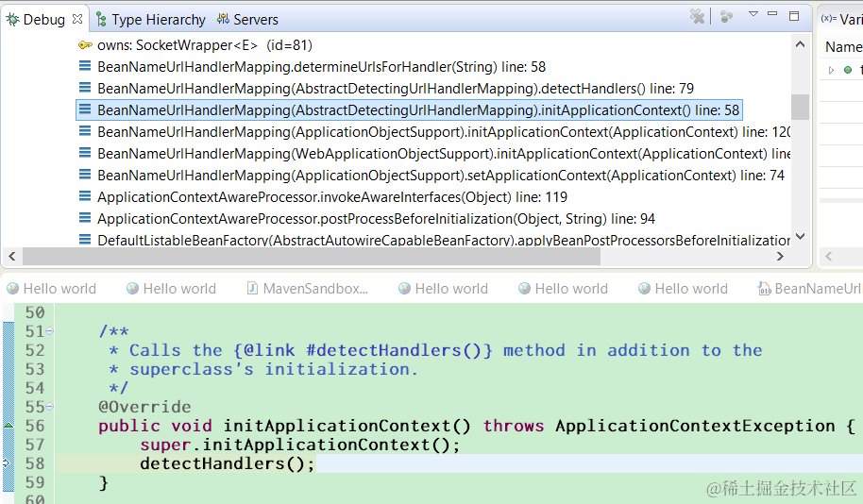Collapse the Javadoc comment fold at line 51

click(49, 331)
